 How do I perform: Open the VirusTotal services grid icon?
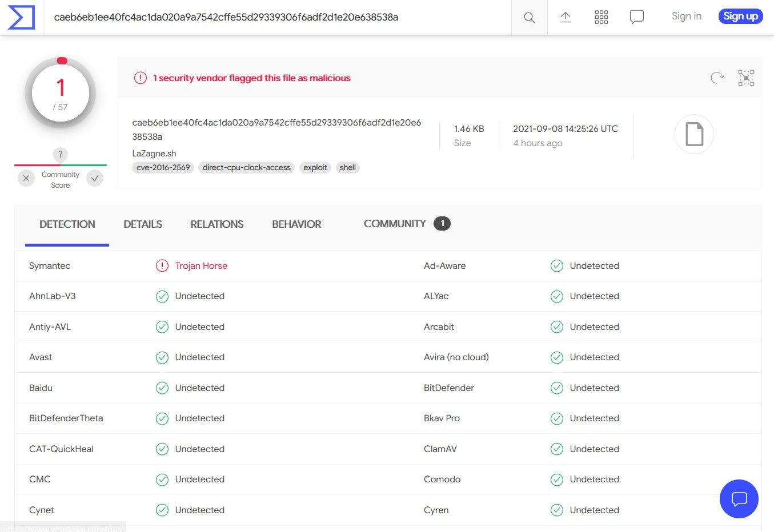(601, 17)
